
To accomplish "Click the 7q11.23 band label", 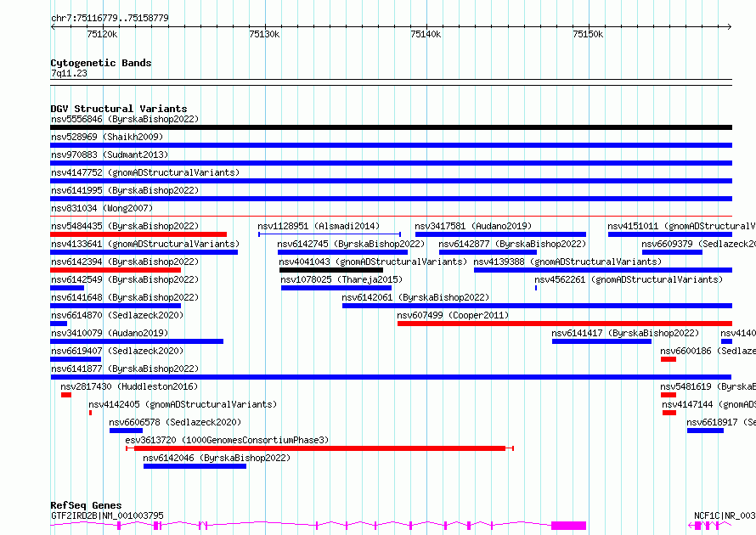I will pyautogui.click(x=69, y=73).
